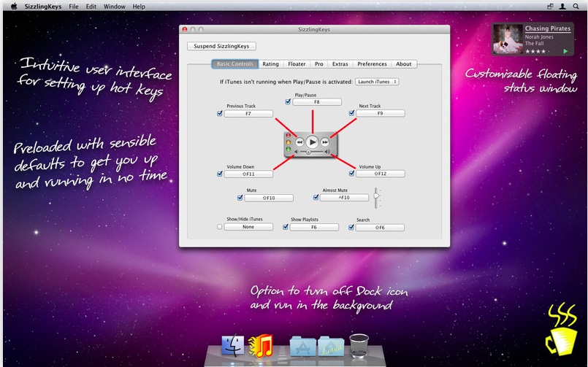Click the Volume Up hot key field
588x367 pixels.
(x=381, y=174)
